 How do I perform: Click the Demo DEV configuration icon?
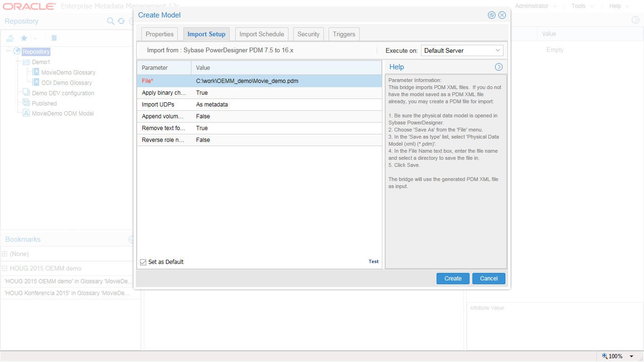[26, 93]
